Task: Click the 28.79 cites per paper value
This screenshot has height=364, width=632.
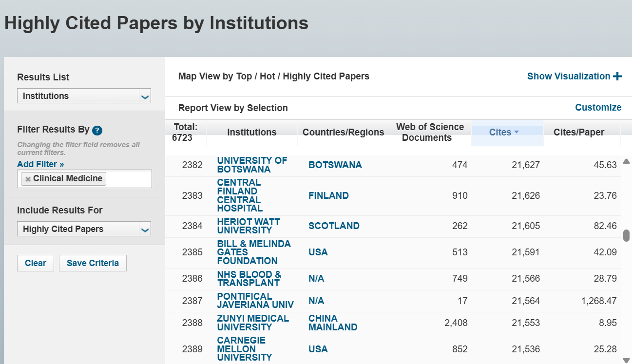Action: click(x=605, y=278)
